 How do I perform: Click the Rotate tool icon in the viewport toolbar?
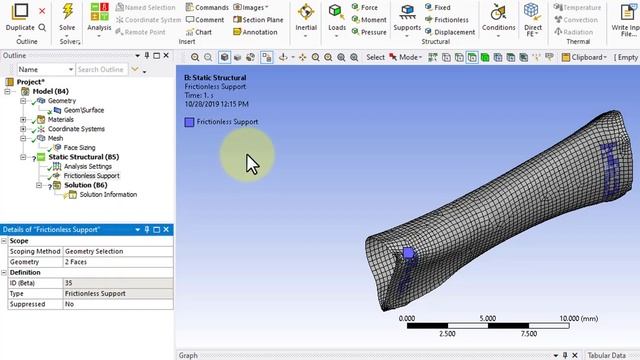pyautogui.click(x=283, y=58)
